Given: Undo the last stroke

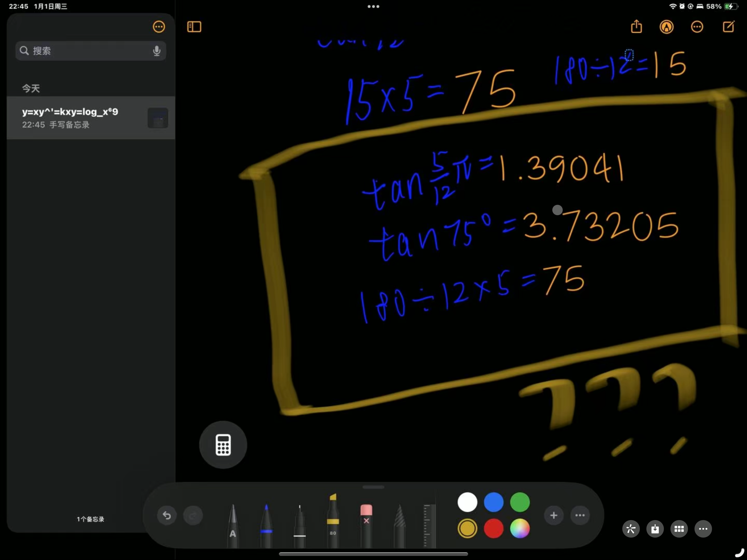Looking at the screenshot, I should coord(167,515).
